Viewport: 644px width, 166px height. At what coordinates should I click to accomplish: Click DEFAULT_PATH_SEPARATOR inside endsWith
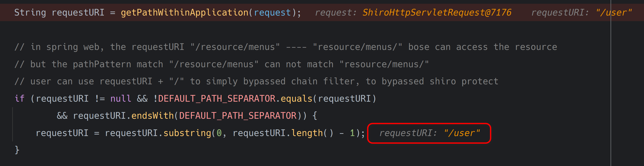(238, 116)
